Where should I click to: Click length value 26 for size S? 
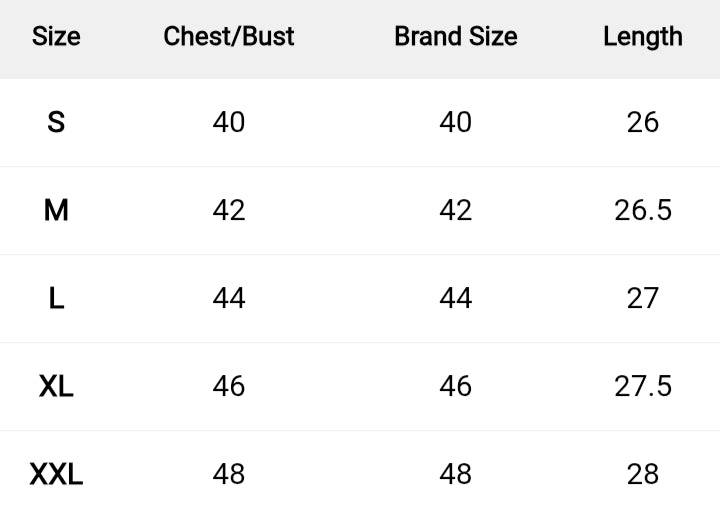[x=643, y=122]
